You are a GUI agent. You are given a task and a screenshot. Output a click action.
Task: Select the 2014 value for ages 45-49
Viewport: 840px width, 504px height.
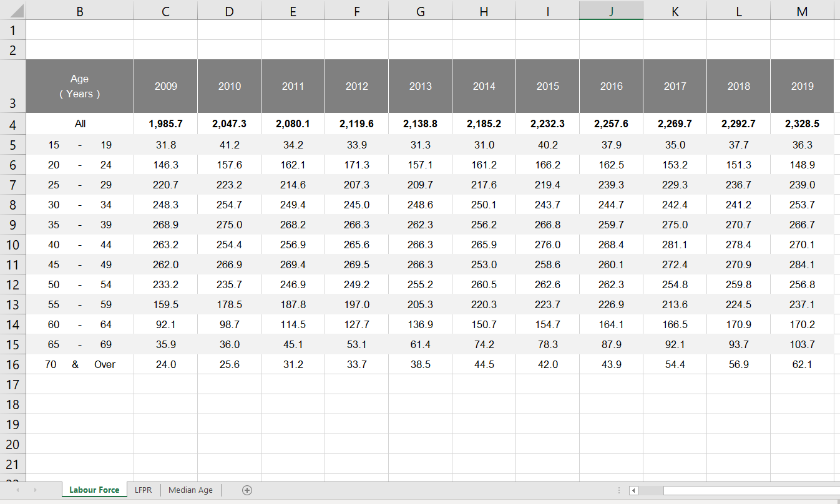484,264
